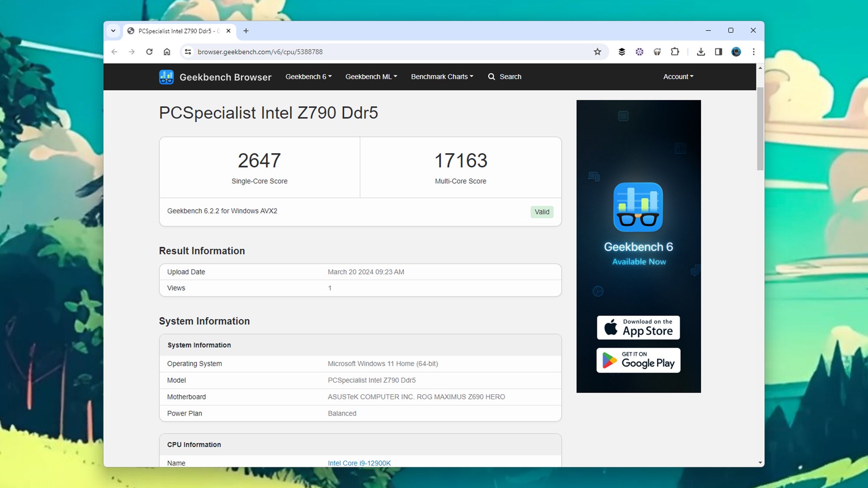The image size is (868, 488).
Task: Click the Search menu item
Action: 505,76
